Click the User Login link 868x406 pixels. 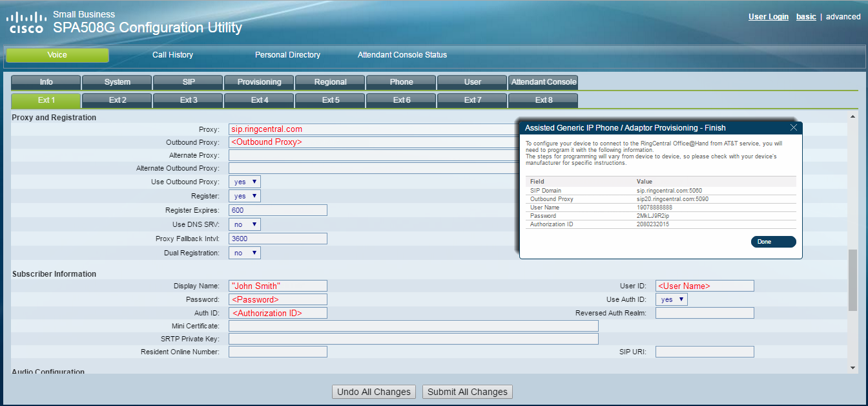[x=769, y=17]
